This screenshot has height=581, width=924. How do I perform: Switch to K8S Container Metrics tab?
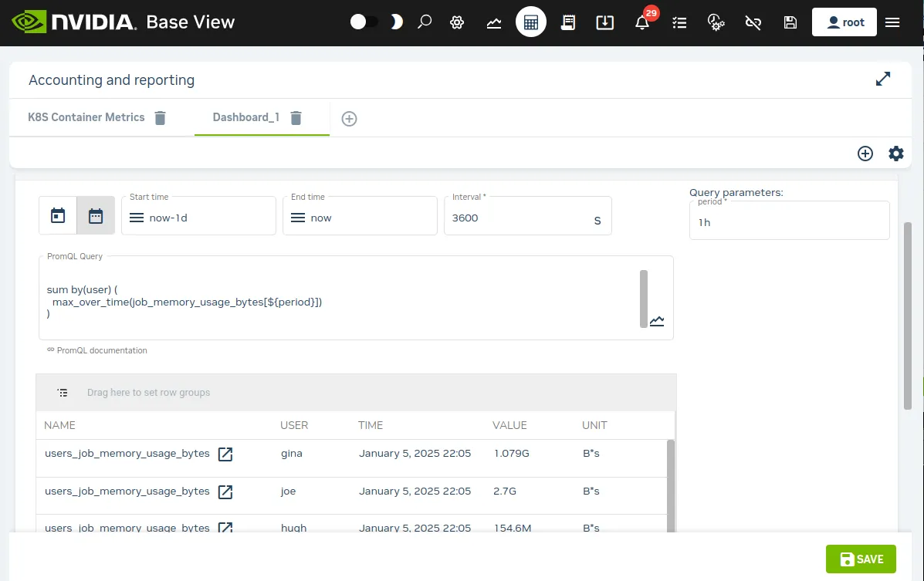click(x=86, y=117)
